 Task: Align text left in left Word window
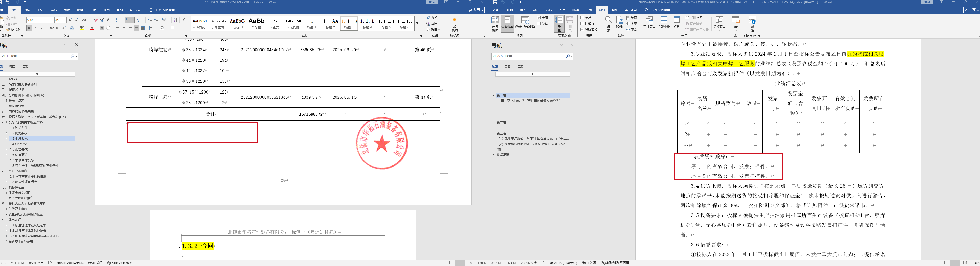[118, 28]
